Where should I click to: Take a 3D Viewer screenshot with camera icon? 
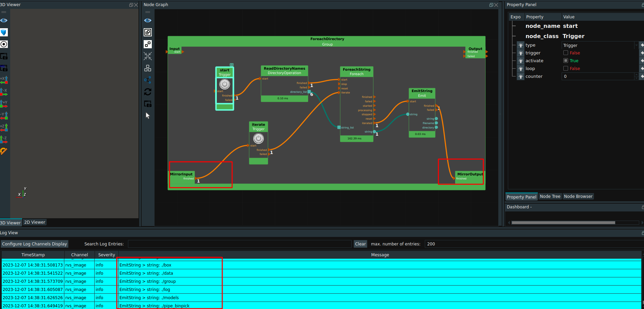4,56
